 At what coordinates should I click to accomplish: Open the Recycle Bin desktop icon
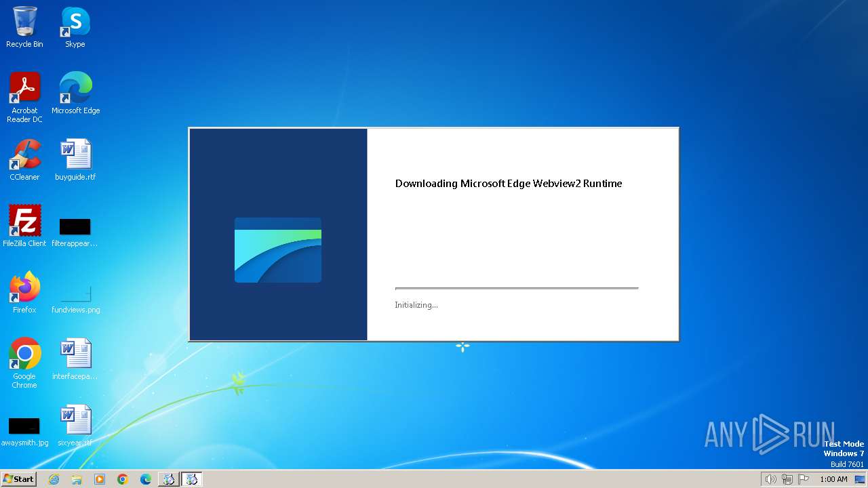[x=24, y=27]
